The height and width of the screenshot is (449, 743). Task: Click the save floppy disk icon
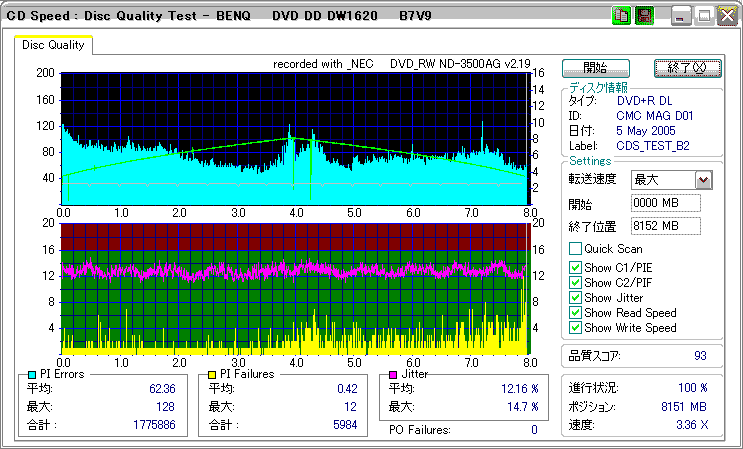pos(645,16)
